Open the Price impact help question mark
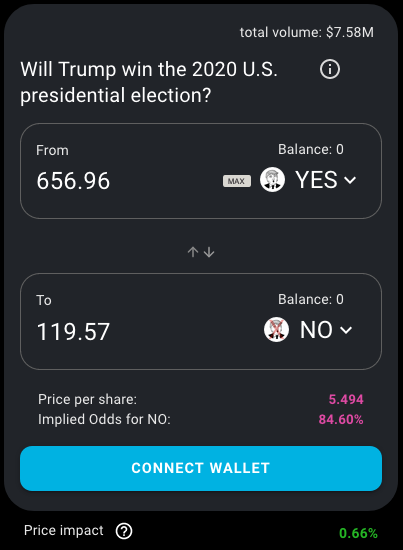Viewport: 403px width, 550px height. click(124, 531)
